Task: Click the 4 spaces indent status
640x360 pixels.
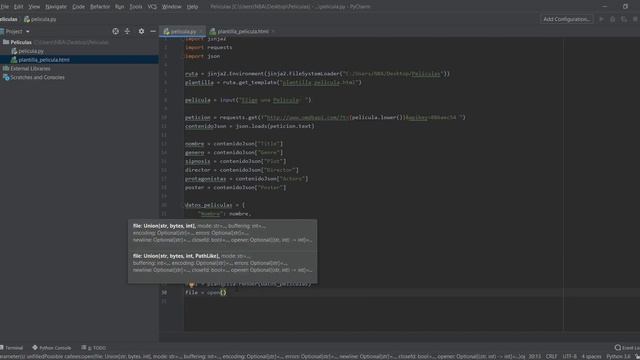Action: (591, 356)
